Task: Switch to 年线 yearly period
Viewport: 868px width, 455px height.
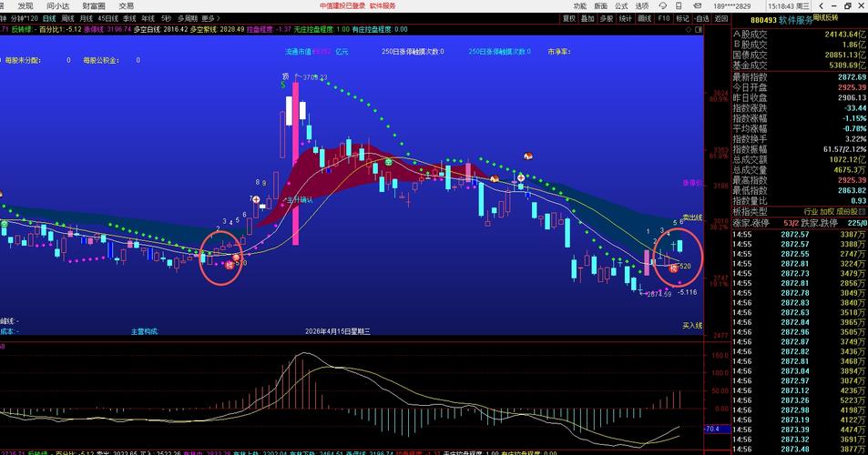Action: point(148,18)
